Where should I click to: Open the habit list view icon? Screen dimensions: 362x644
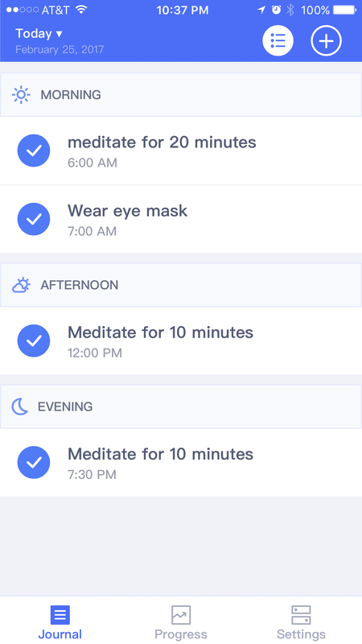tap(278, 40)
